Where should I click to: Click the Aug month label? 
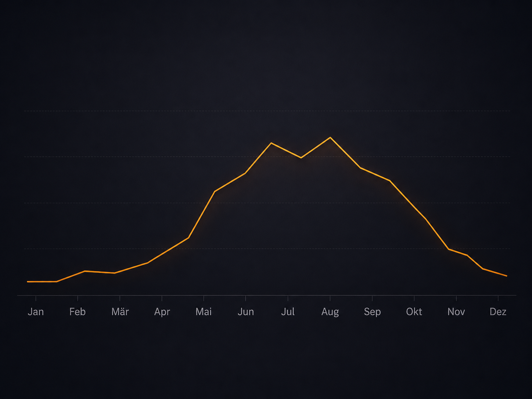coord(330,312)
